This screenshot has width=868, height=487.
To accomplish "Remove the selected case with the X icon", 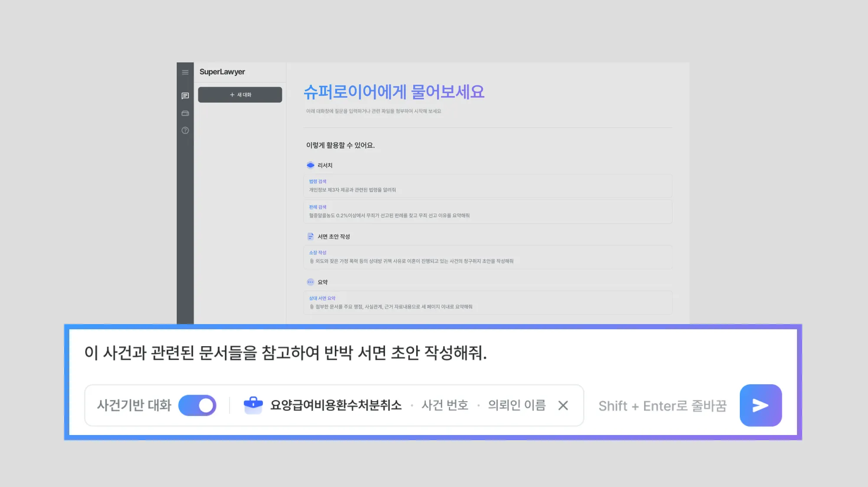I will [x=563, y=406].
